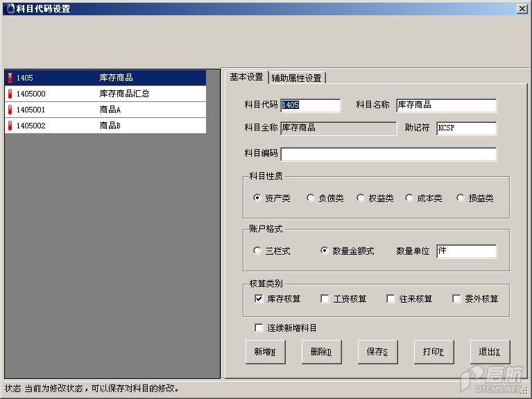Select 损益类 as subject nature
Image resolution: width=532 pixels, height=399 pixels.
pyautogui.click(x=461, y=198)
